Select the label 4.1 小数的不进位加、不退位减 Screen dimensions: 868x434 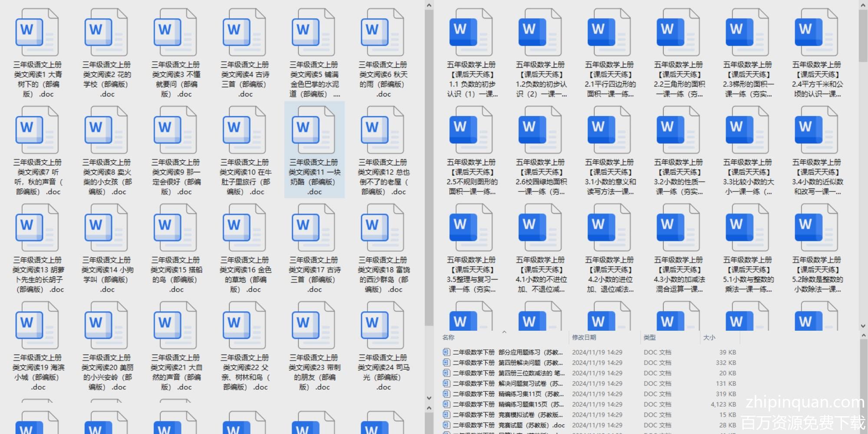[x=541, y=275]
